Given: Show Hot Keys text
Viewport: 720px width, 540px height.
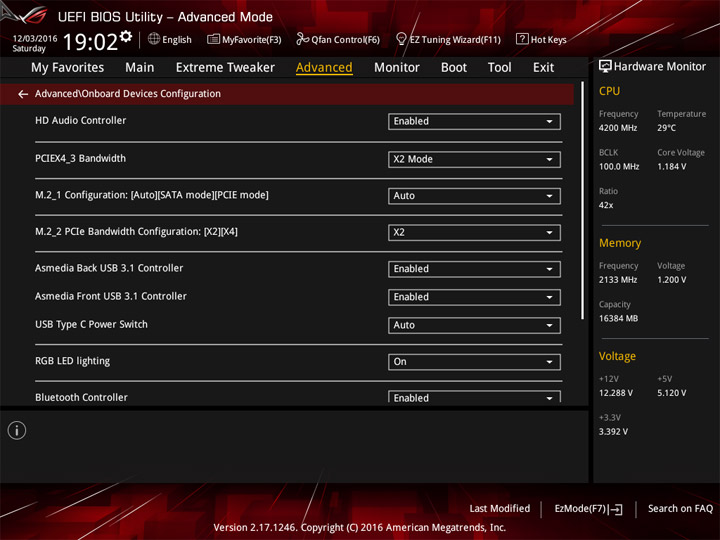Looking at the screenshot, I should click(x=549, y=40).
